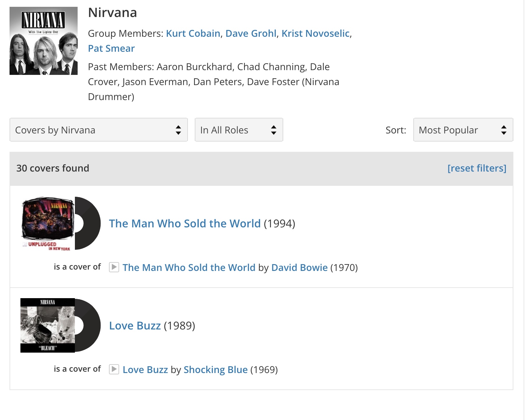Image resolution: width=527 pixels, height=420 pixels.
Task: Open Nirvana's Love Buzz (1989) cover
Action: 135,325
